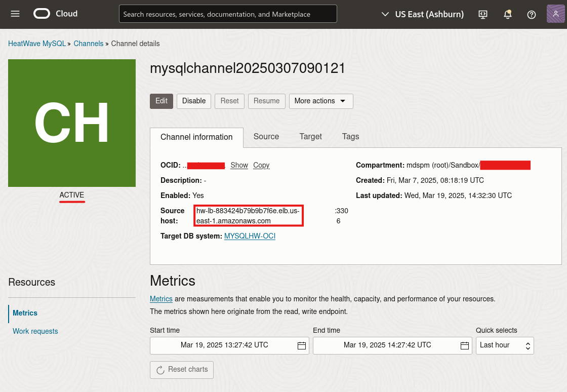This screenshot has width=567, height=392.
Task: Click the Edit button
Action: (x=161, y=101)
